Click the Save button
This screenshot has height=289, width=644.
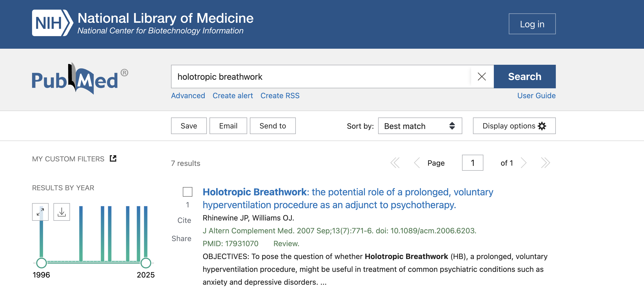[189, 126]
